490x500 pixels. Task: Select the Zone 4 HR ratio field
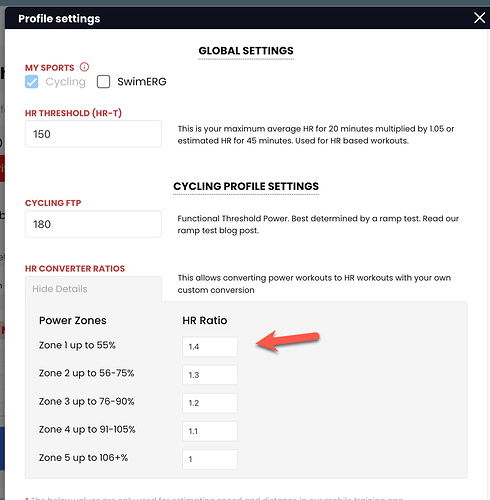210,431
